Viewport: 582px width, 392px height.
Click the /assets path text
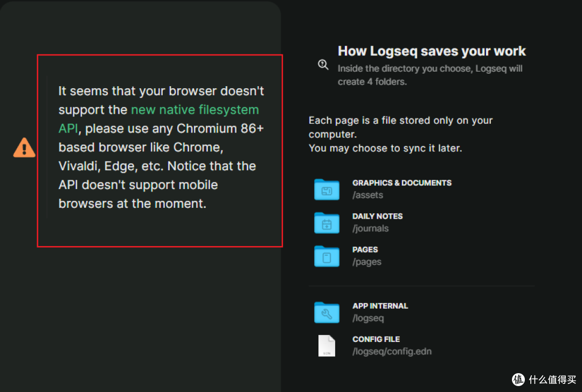(x=368, y=195)
